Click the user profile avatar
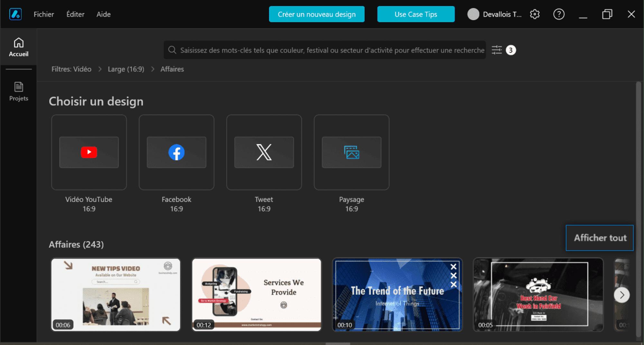Viewport: 644px width, 345px height. (x=473, y=14)
